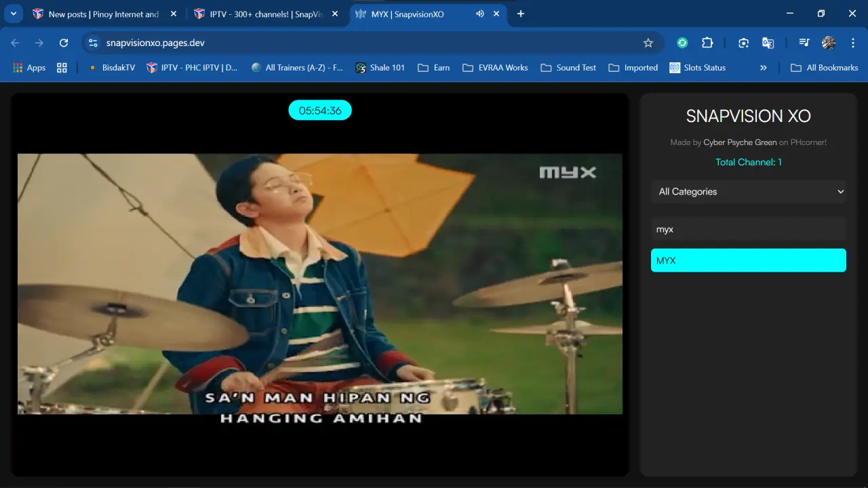868x488 pixels.
Task: Go forward one page
Action: pos(39,43)
